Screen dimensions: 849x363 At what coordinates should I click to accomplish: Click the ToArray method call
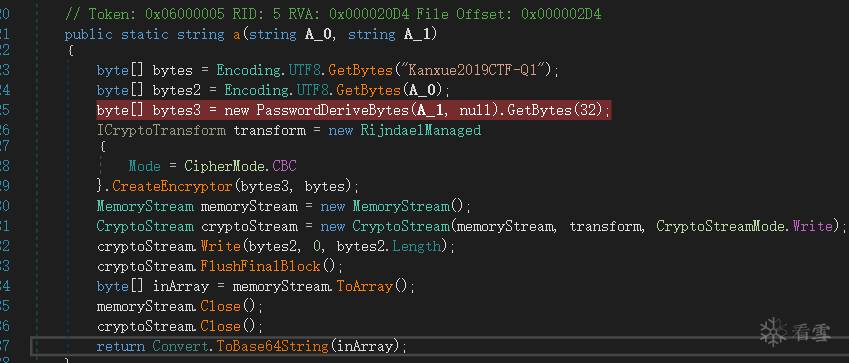point(364,286)
